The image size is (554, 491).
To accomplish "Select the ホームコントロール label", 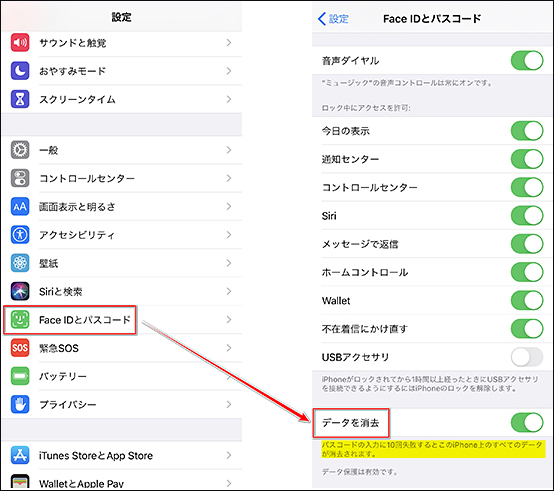I will point(365,272).
